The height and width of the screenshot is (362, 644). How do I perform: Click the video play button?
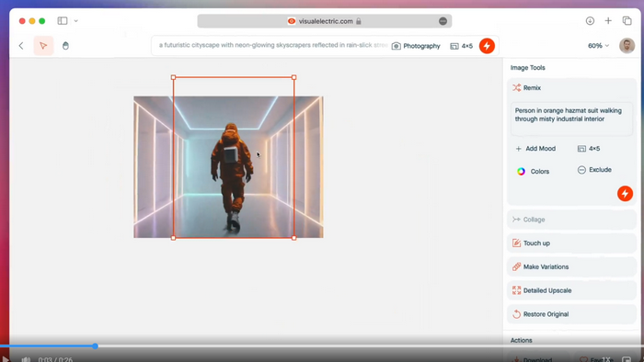point(6,359)
